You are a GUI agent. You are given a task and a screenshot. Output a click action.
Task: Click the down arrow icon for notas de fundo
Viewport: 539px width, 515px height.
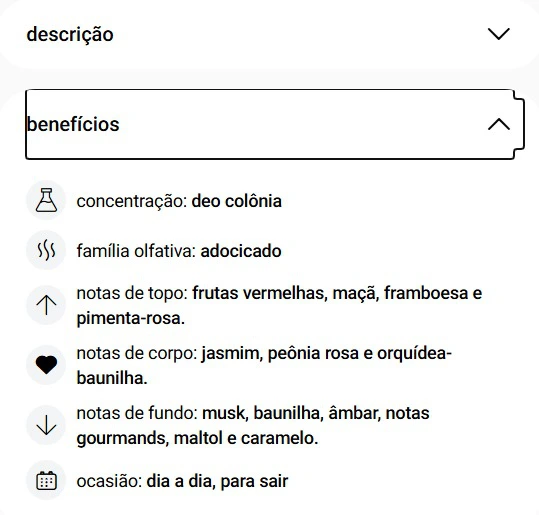tap(46, 425)
